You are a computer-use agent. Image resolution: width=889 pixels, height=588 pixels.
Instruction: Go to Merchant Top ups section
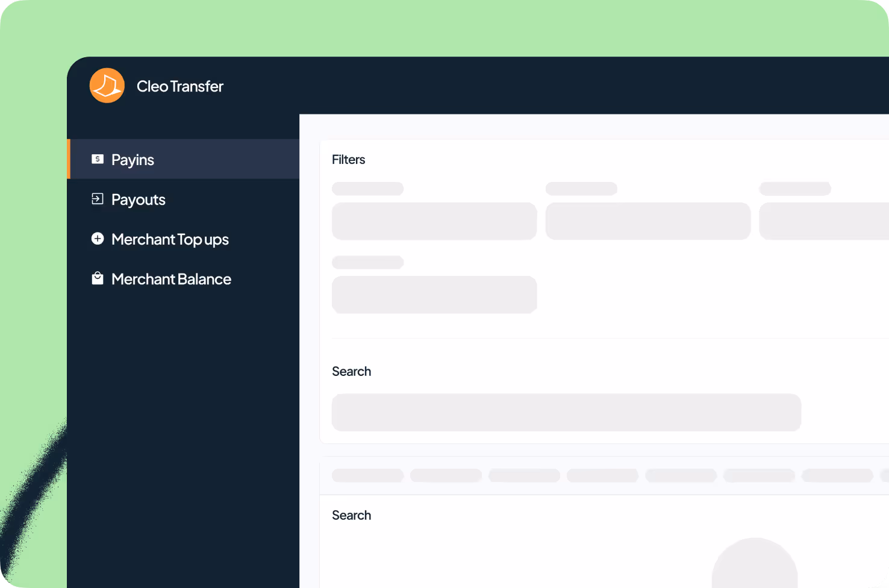click(x=183, y=239)
